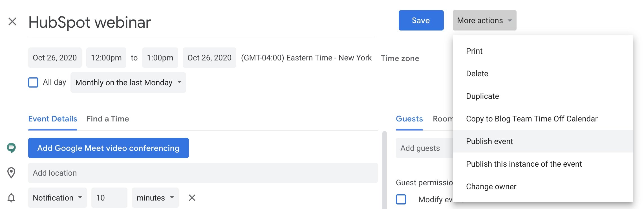The height and width of the screenshot is (209, 644).
Task: Click the location pin icon
Action: tap(11, 173)
